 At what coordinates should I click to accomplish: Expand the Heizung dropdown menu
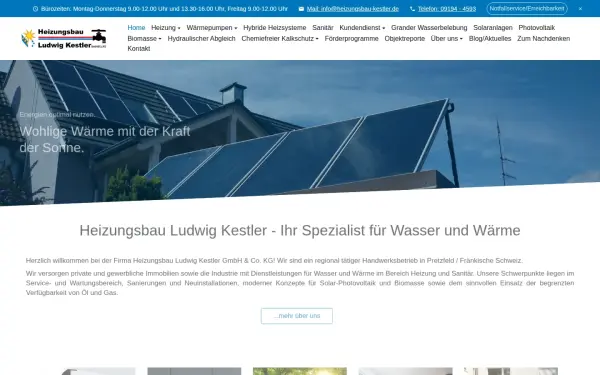[x=165, y=28]
